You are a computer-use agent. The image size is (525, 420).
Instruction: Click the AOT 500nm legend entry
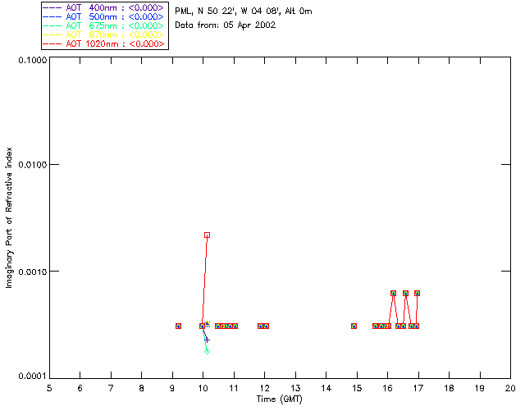[x=103, y=16]
